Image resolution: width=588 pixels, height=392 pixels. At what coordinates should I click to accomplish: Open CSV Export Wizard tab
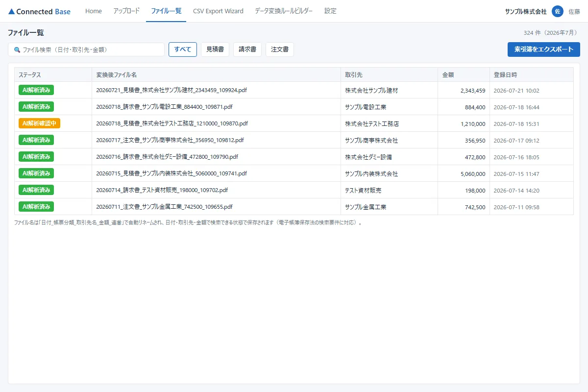(x=218, y=11)
